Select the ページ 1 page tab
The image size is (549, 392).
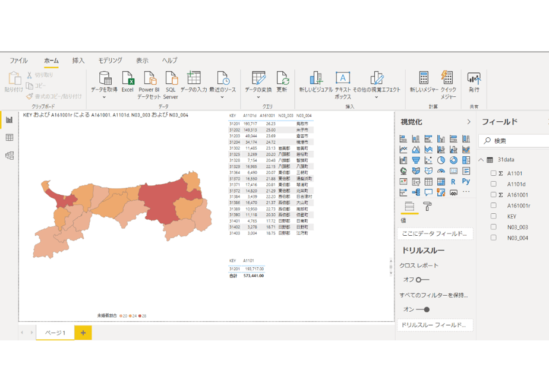point(55,333)
